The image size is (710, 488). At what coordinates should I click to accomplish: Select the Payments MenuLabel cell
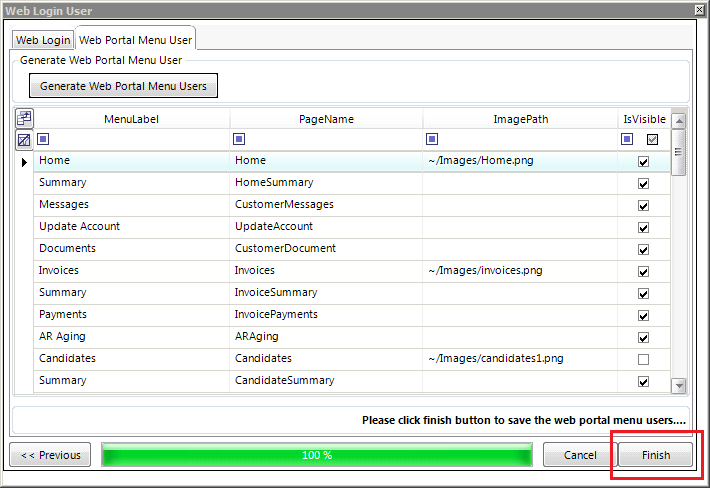(131, 315)
